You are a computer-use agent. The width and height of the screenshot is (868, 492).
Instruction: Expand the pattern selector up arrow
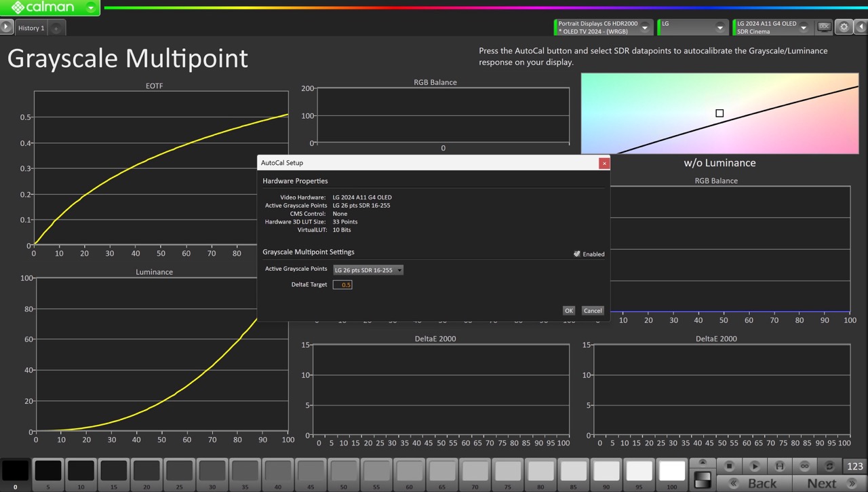(x=703, y=463)
